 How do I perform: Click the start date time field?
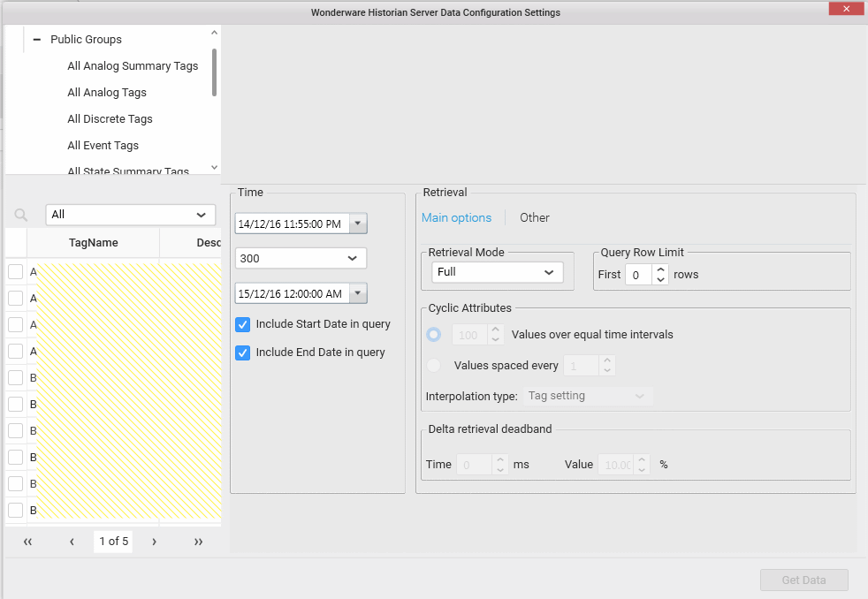point(293,224)
